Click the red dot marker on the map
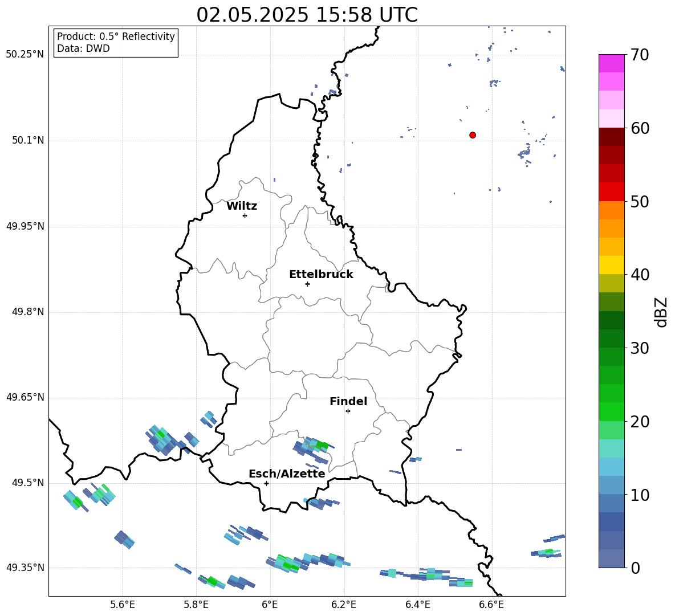The image size is (675, 616). (473, 135)
